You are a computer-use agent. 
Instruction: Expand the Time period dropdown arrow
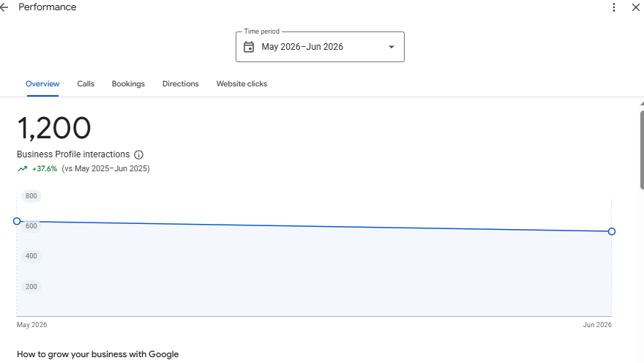pyautogui.click(x=392, y=47)
